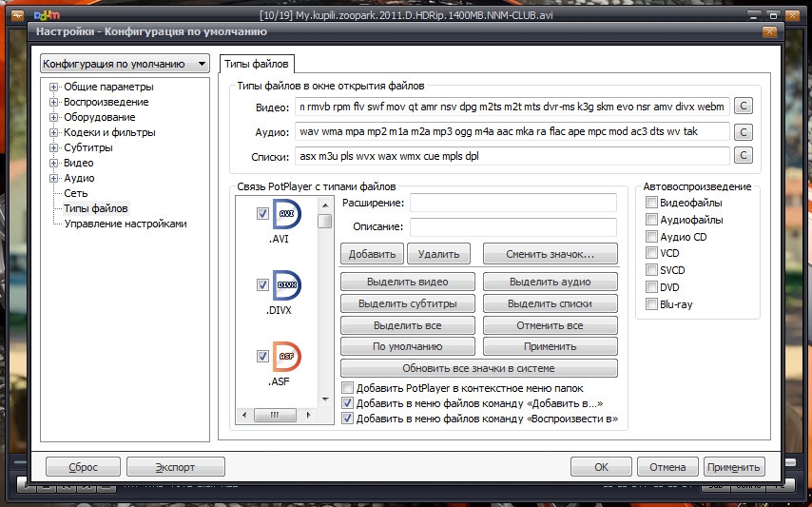Screen dimensions: 812x507
Task: Switch to the Типы файлов tab
Action: (x=256, y=64)
